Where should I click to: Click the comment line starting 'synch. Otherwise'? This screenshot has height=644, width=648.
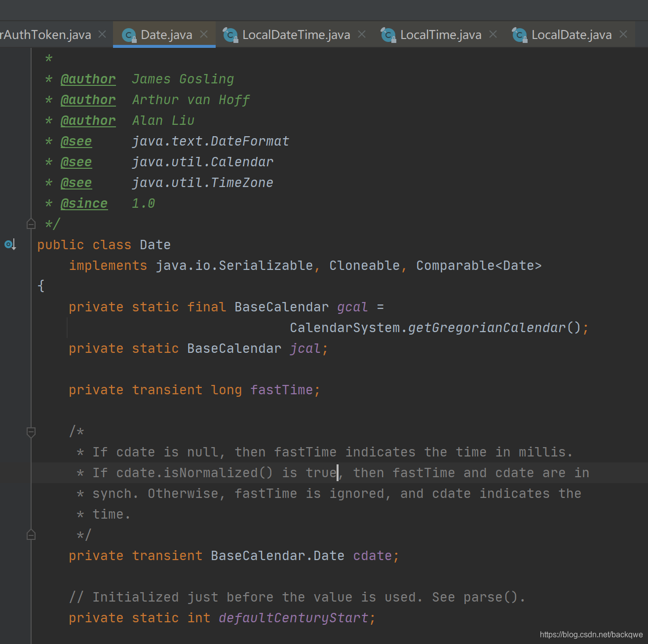pyautogui.click(x=329, y=493)
